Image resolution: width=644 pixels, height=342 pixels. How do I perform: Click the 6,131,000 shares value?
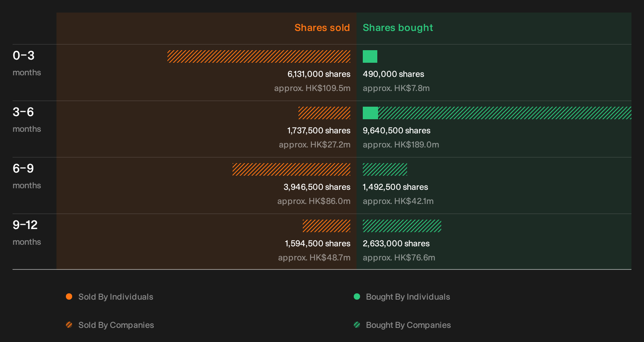pyautogui.click(x=319, y=74)
